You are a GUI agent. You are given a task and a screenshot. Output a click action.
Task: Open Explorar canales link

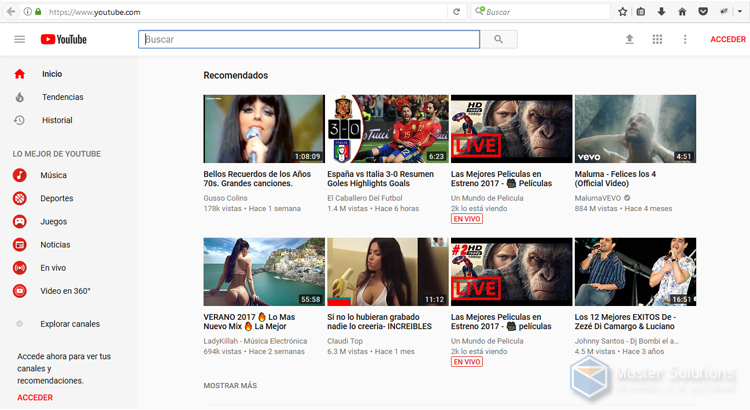tap(70, 324)
